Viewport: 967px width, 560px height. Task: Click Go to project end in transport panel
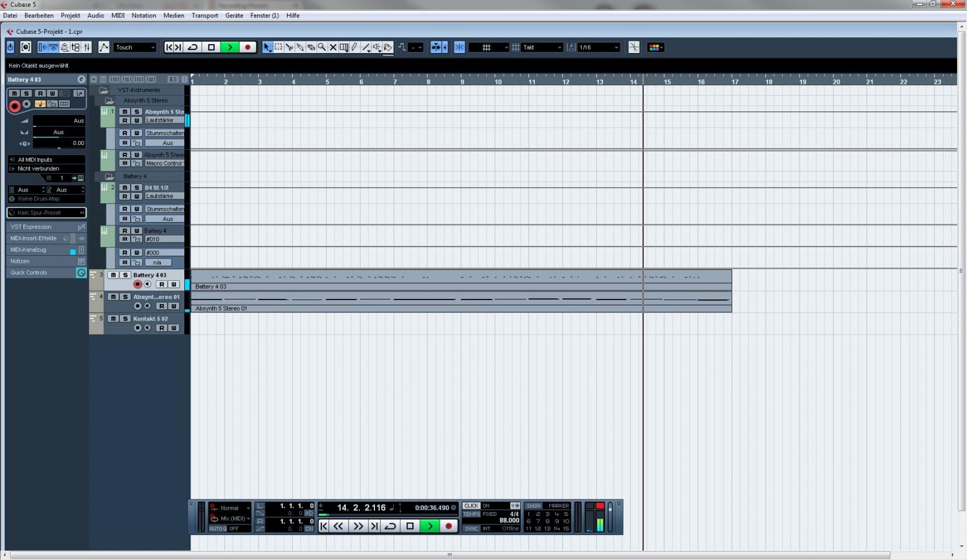[x=374, y=526]
